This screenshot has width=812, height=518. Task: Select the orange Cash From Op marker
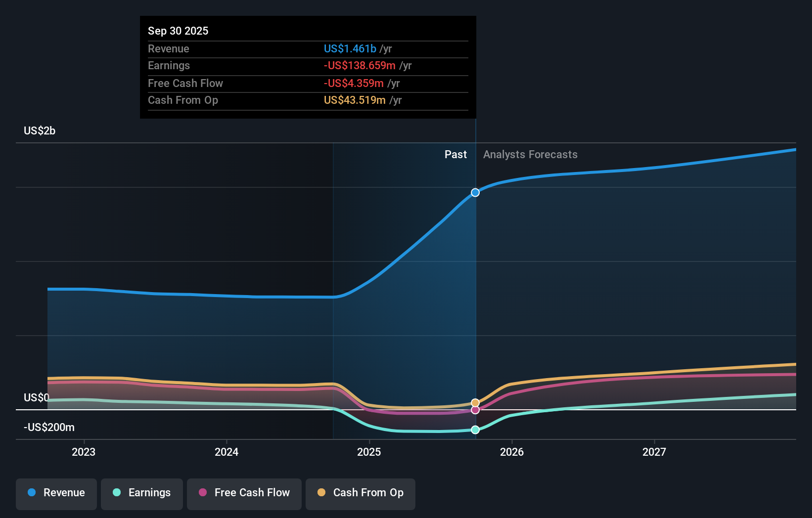click(475, 402)
